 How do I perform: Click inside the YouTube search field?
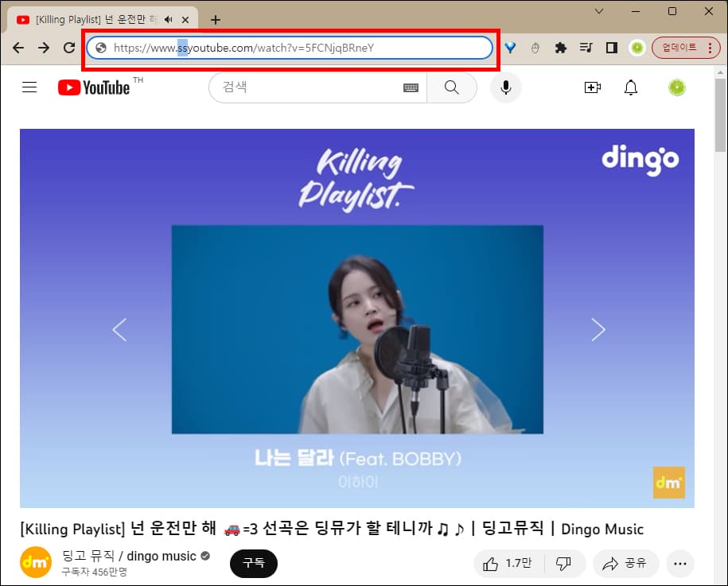(310, 87)
